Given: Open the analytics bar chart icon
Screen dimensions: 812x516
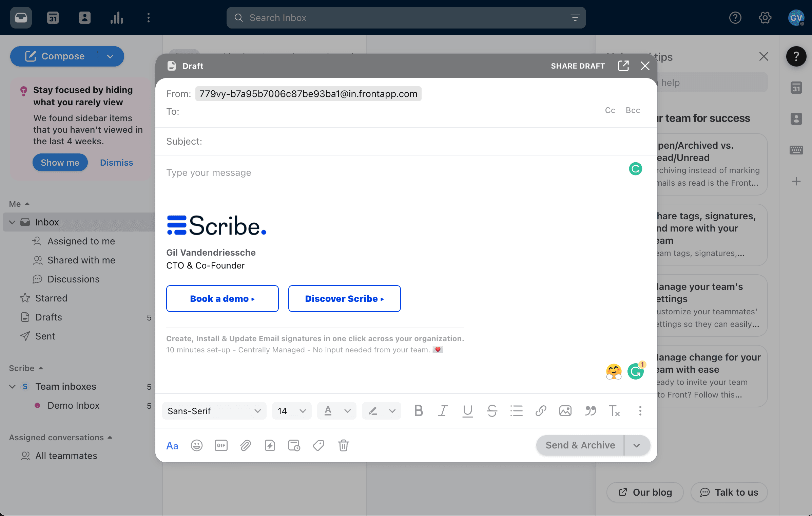Looking at the screenshot, I should click(117, 18).
